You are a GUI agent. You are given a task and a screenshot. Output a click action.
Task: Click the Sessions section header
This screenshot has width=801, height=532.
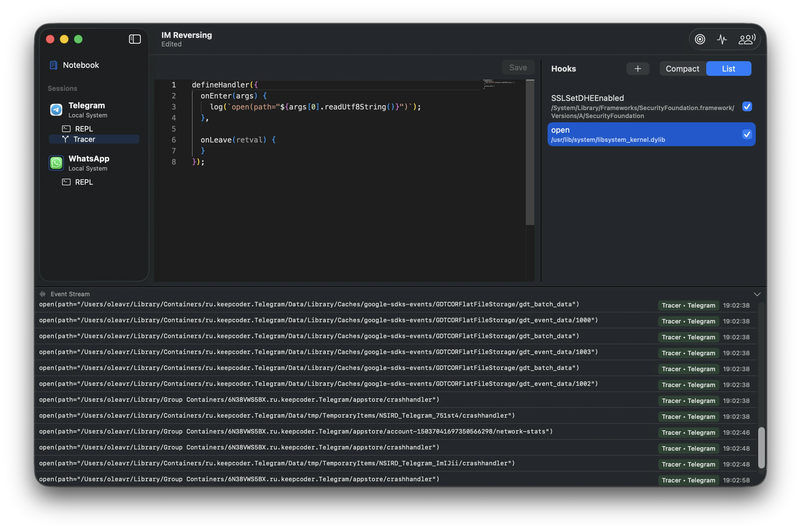coord(62,88)
